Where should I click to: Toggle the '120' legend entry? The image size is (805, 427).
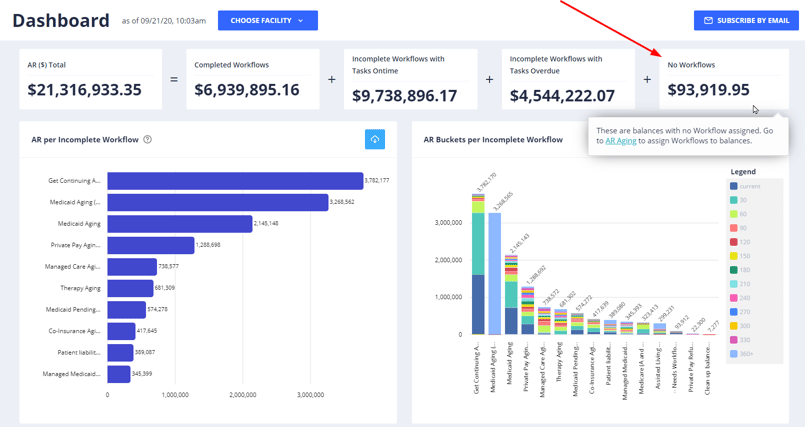click(741, 242)
